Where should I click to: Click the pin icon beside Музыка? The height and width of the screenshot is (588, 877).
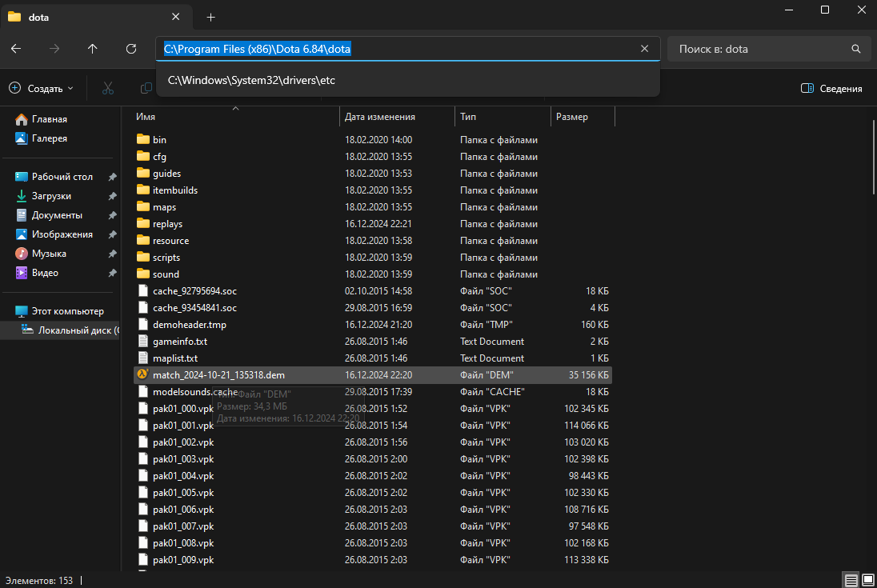pyautogui.click(x=112, y=254)
